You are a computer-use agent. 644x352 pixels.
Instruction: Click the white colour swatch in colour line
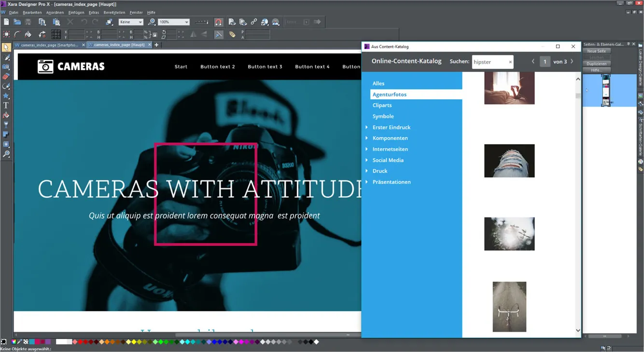pyautogui.click(x=61, y=342)
